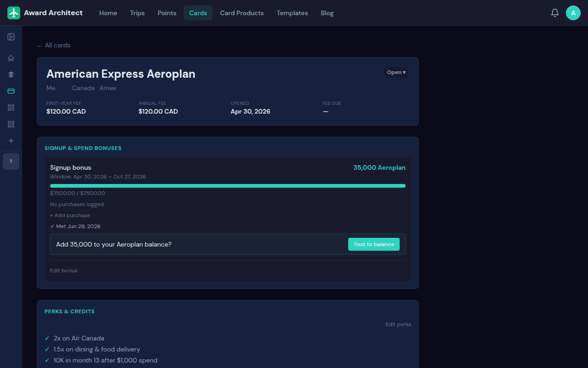588x368 pixels.
Task: Click the sidebar T workspace tile
Action: [x=11, y=161]
